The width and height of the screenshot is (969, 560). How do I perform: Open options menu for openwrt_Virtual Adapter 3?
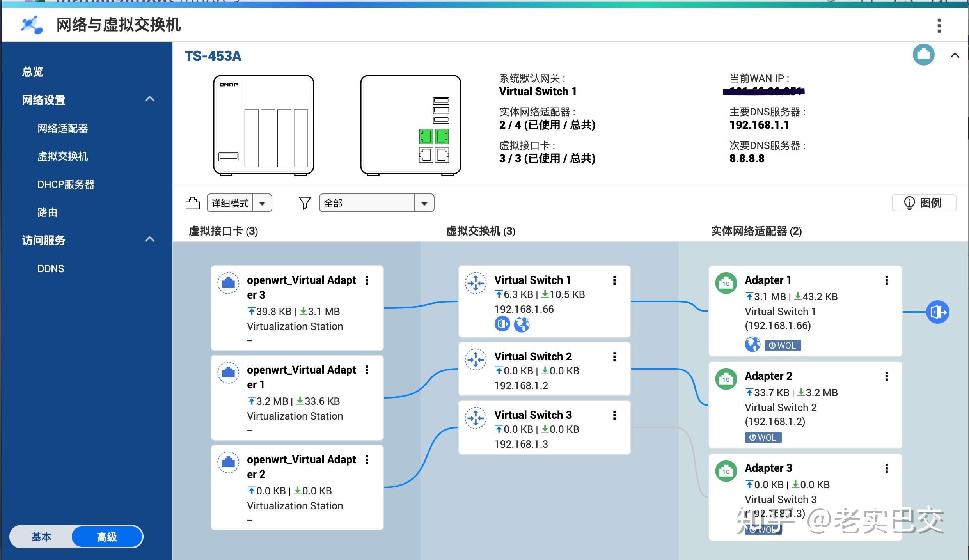tap(367, 280)
